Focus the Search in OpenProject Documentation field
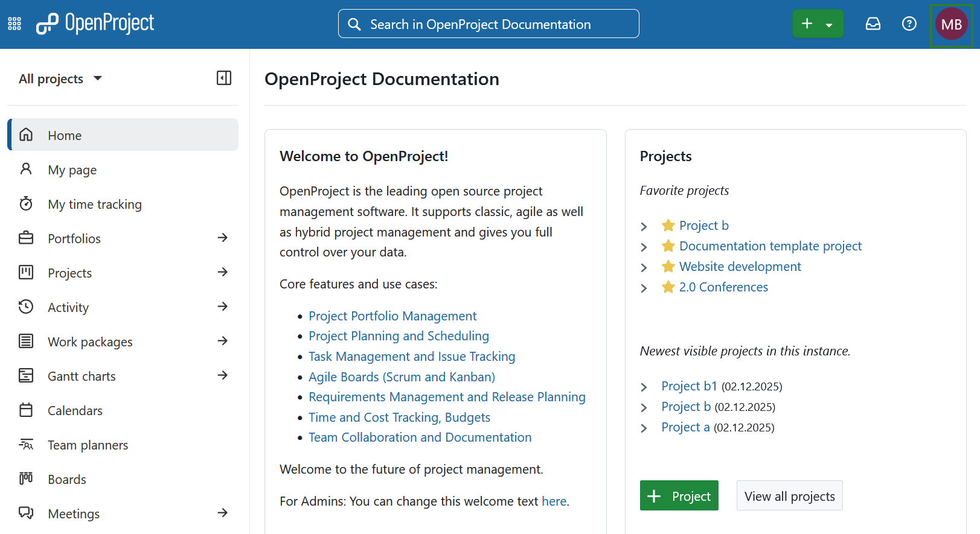Viewport: 980px width, 534px height. pyautogui.click(x=488, y=24)
